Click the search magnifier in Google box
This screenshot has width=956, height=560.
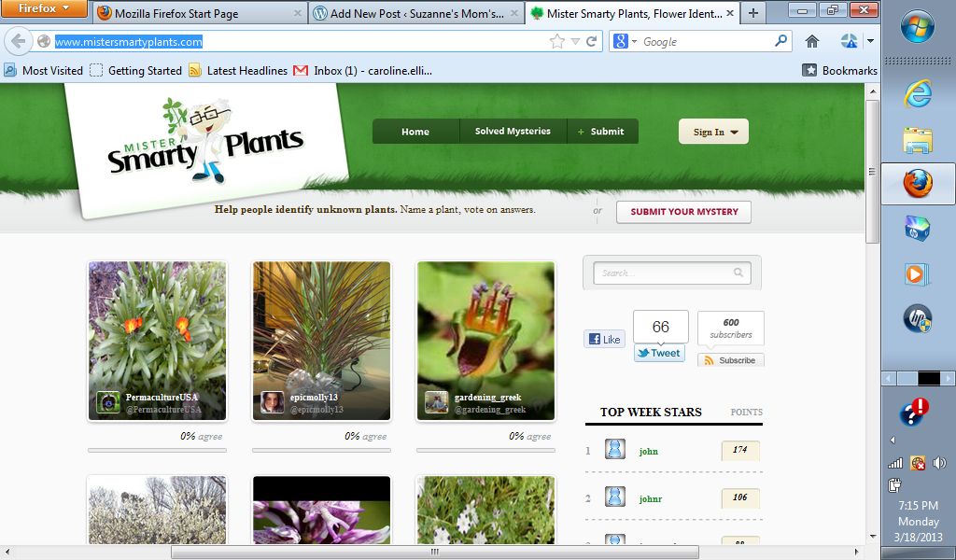pyautogui.click(x=780, y=42)
